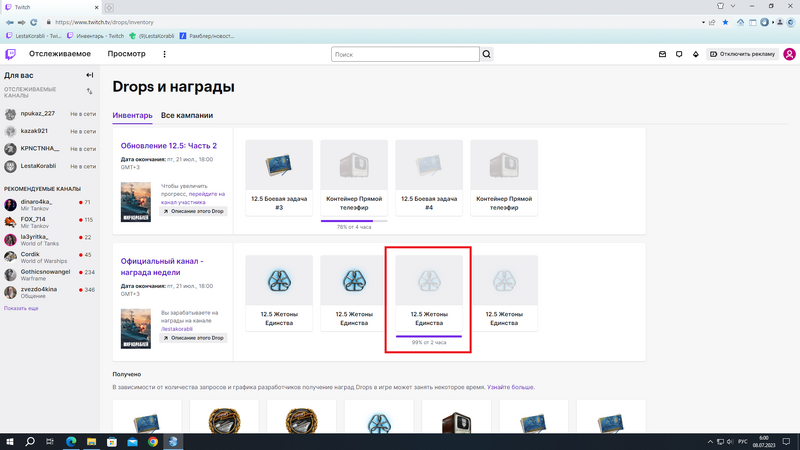
Task: Select the Инвентарь tab
Action: [x=132, y=116]
